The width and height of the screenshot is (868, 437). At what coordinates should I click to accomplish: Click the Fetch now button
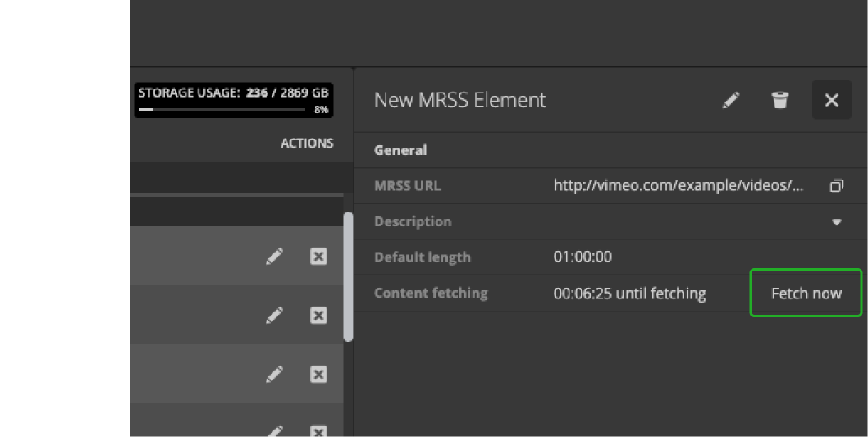(x=806, y=293)
